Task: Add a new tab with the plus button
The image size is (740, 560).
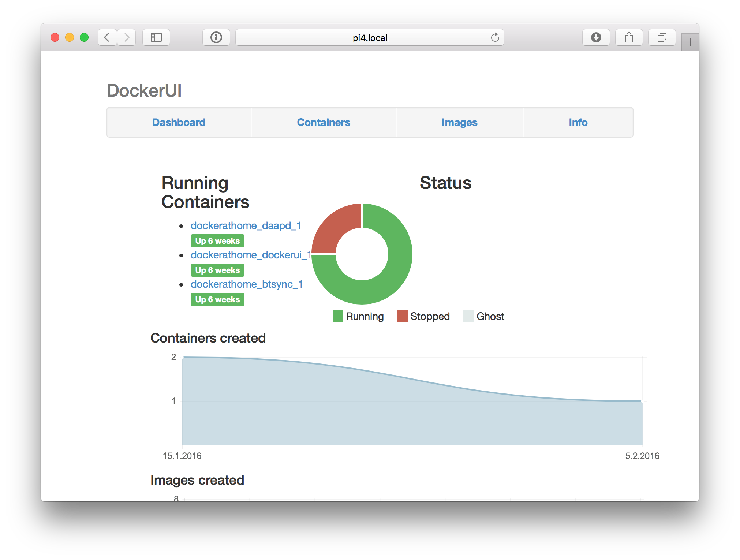Action: click(690, 42)
